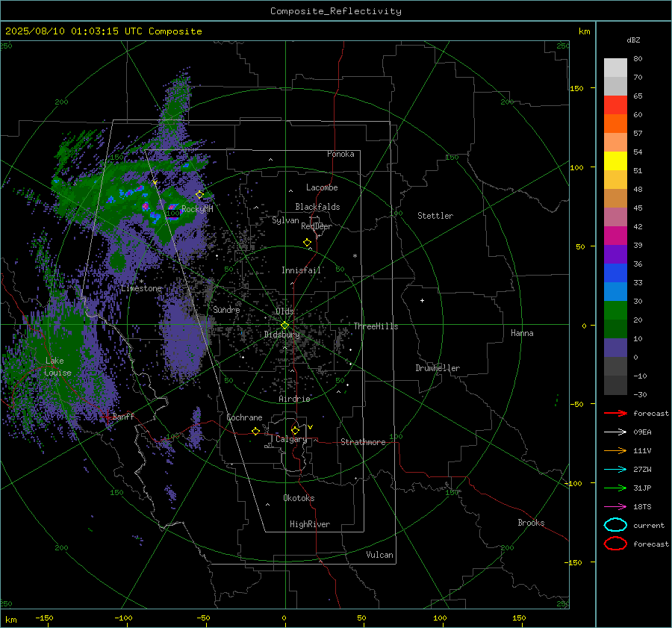This screenshot has width=672, height=628.
Task: Click the Calgary city label
Action: click(x=291, y=439)
